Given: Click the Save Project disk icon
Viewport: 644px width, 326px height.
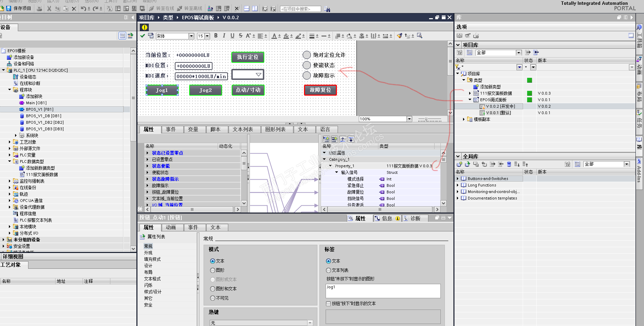Looking at the screenshot, I should pos(9,8).
